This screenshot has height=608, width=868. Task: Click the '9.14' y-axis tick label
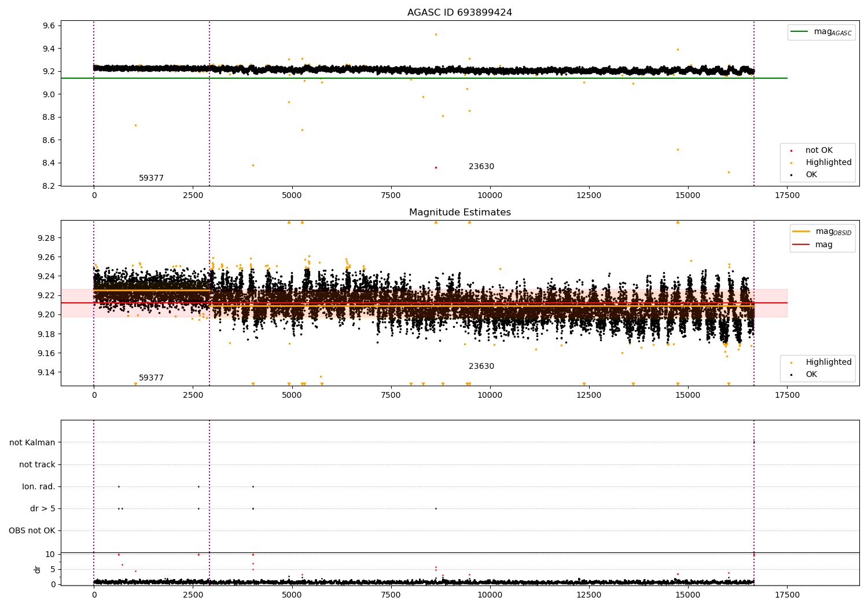click(46, 372)
